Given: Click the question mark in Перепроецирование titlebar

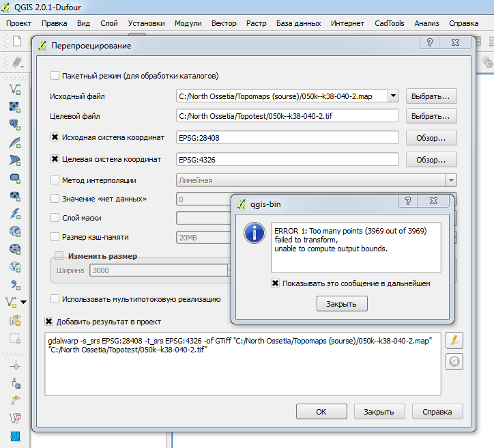Looking at the screenshot, I should tap(430, 42).
